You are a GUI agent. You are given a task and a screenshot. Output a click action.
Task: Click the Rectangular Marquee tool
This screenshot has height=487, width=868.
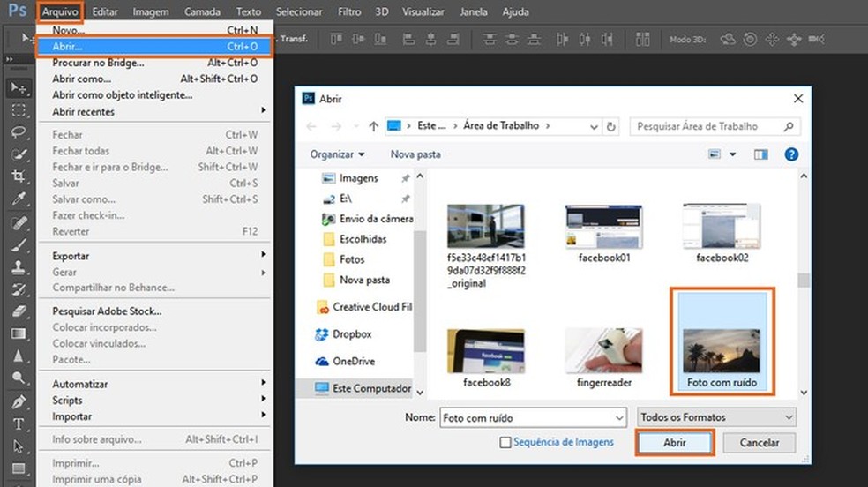[x=19, y=109]
